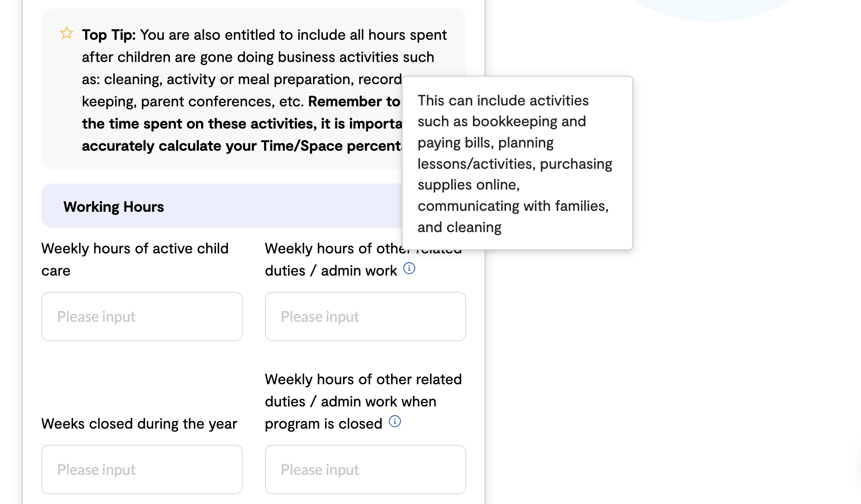This screenshot has height=504, width=861.
Task: Click the bookkeeping activities tooltip popup
Action: point(517,163)
